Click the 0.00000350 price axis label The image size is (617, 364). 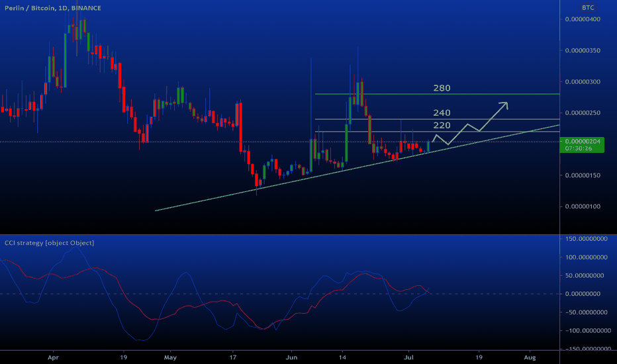[x=583, y=50]
